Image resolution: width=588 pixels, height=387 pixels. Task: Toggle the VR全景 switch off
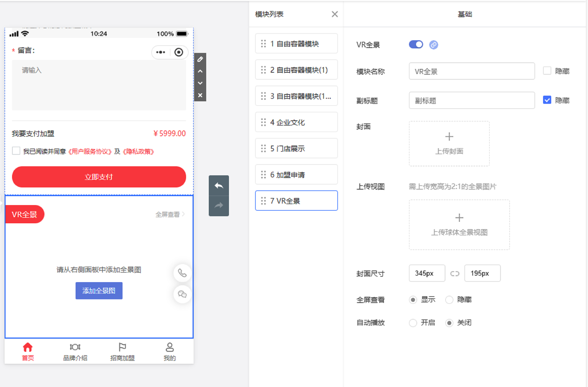tap(416, 45)
